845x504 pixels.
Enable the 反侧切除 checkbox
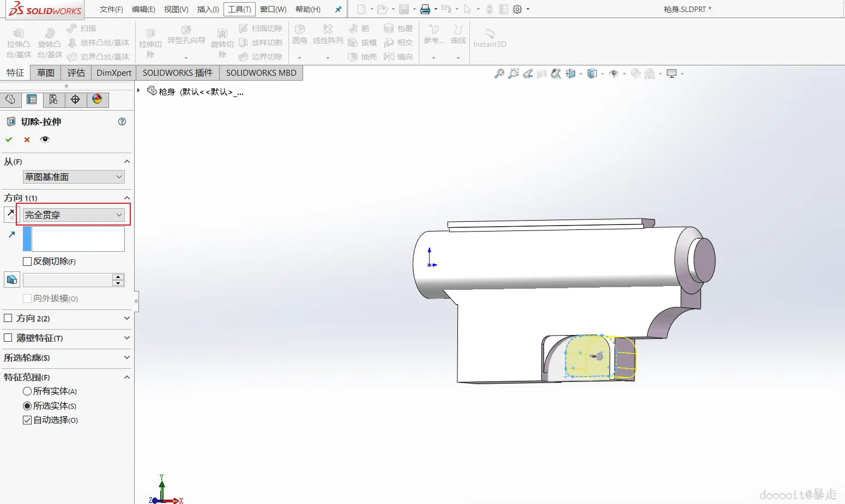27,262
